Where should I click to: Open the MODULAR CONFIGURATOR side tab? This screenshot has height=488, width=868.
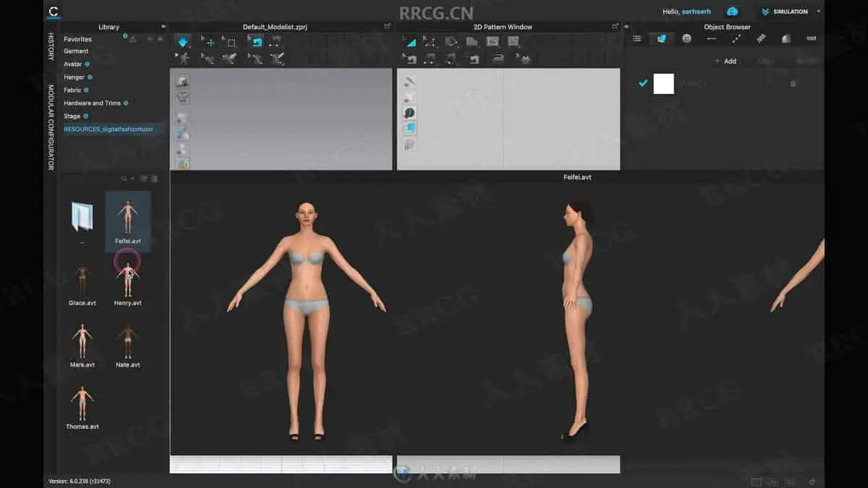tap(51, 127)
